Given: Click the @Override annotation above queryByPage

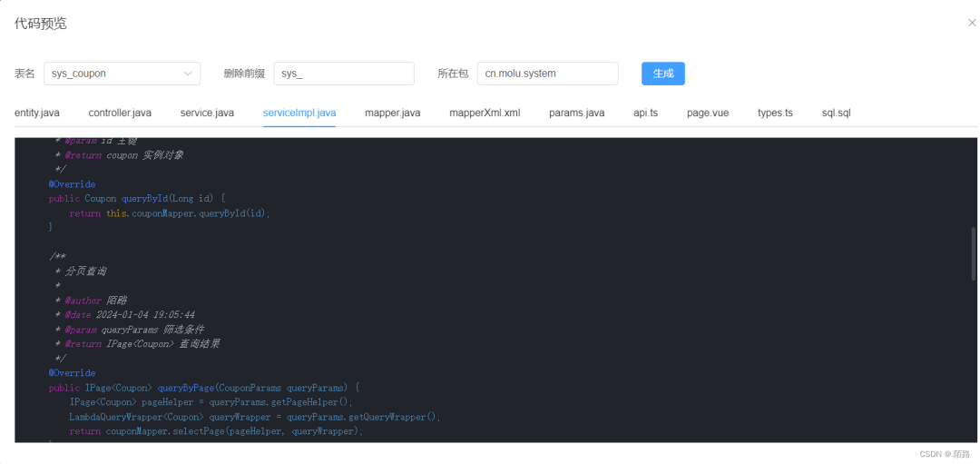Looking at the screenshot, I should pos(72,372).
